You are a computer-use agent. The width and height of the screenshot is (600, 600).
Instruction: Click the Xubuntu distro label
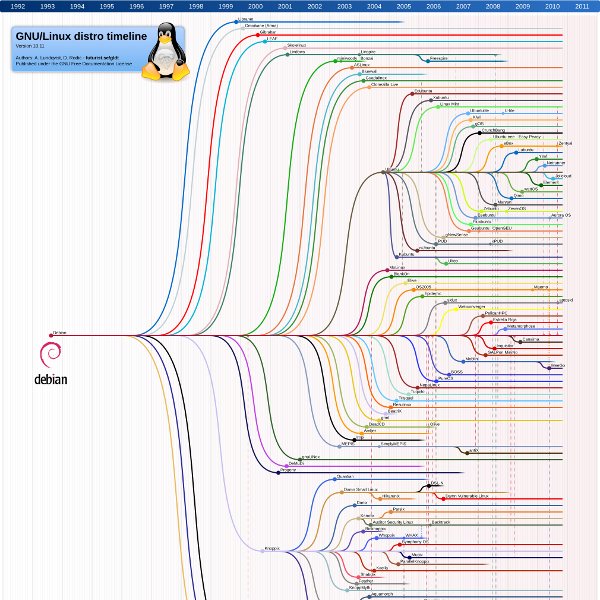[x=441, y=98]
